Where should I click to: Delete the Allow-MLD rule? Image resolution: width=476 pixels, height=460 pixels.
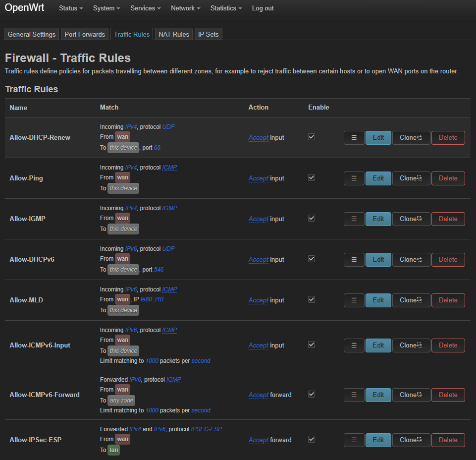[448, 300]
